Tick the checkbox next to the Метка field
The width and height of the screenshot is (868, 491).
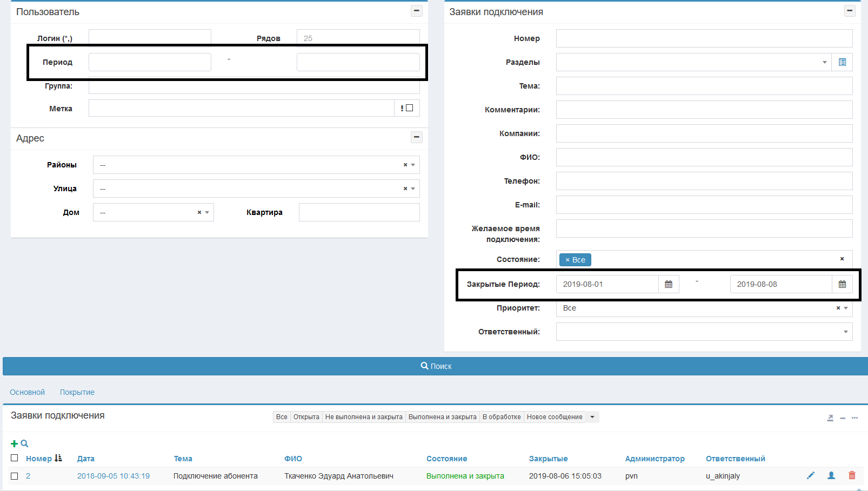410,108
